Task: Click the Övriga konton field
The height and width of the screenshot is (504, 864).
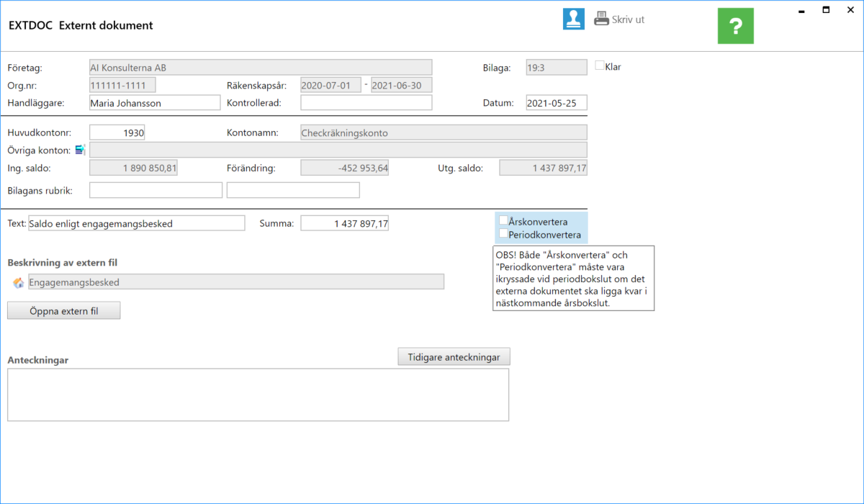Action: (338, 150)
